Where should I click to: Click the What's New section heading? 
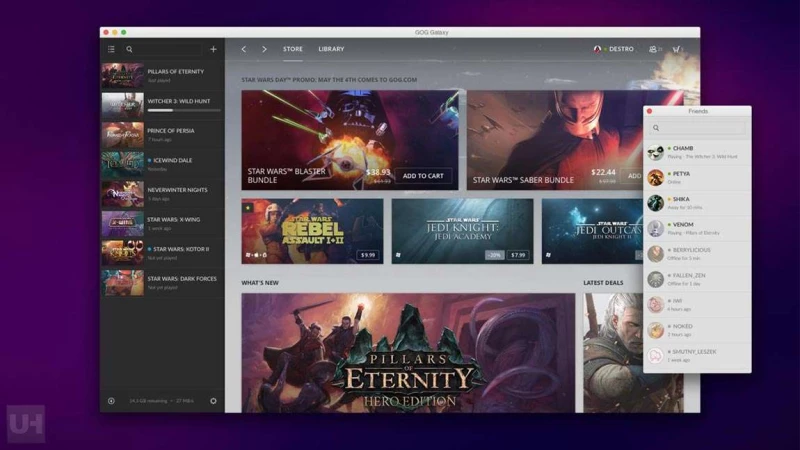260,283
